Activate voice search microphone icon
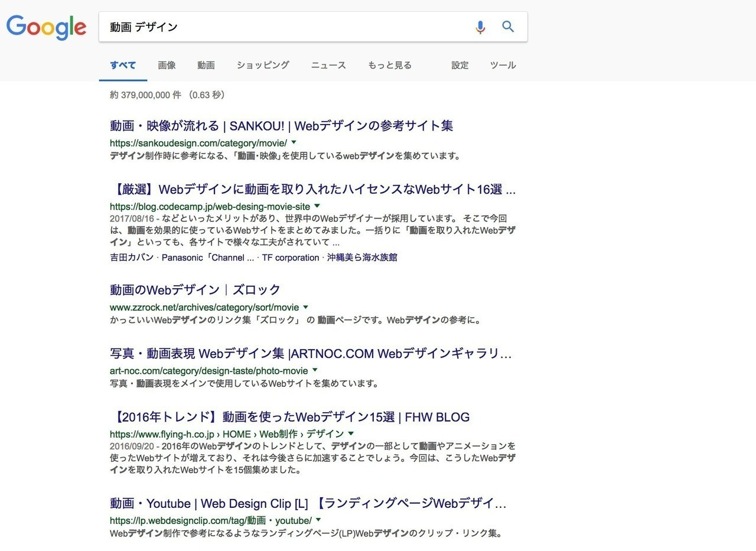Image resolution: width=756 pixels, height=551 pixels. tap(480, 27)
